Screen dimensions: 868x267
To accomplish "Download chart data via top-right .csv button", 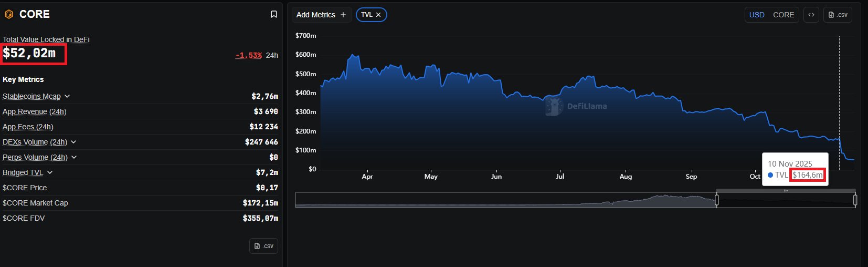I will [x=838, y=15].
